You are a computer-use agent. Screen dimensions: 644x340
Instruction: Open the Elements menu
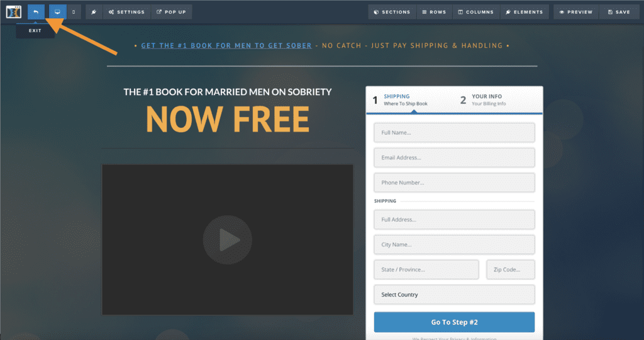pos(524,12)
